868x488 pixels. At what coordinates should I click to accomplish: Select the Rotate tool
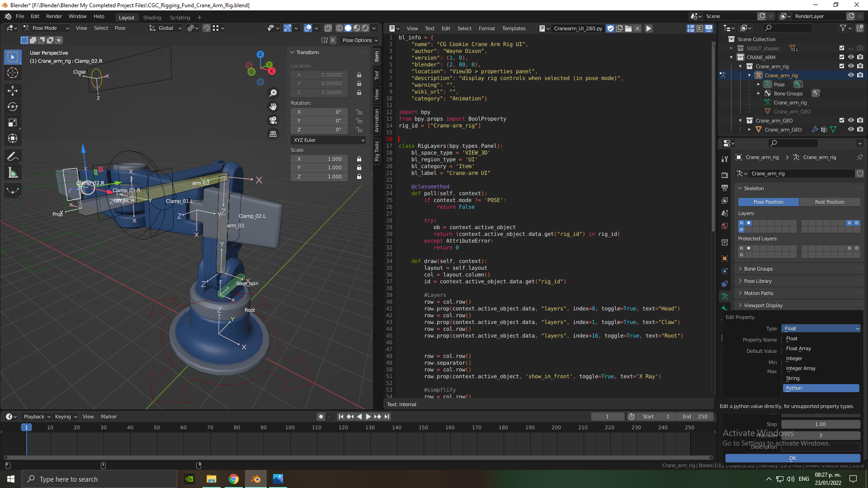(x=13, y=107)
